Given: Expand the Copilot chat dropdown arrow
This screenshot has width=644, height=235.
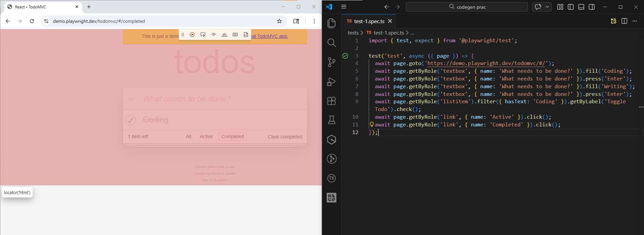Looking at the screenshot, I should pyautogui.click(x=547, y=7).
